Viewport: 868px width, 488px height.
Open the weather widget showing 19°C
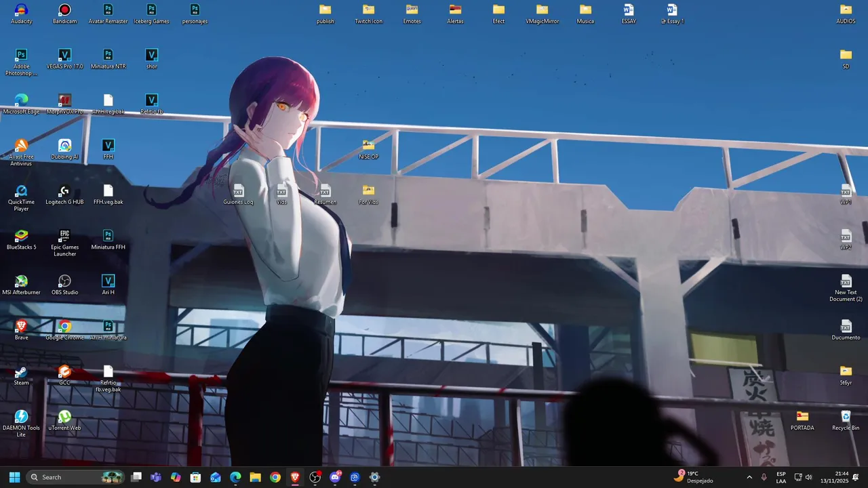[x=693, y=477]
